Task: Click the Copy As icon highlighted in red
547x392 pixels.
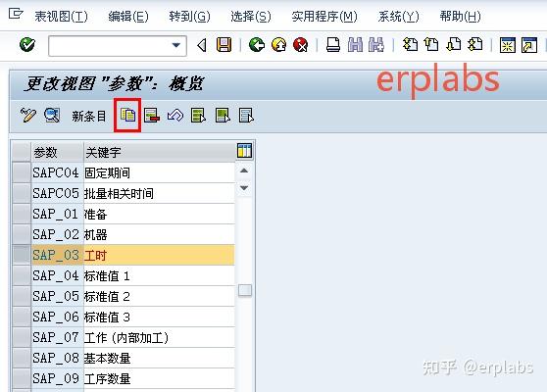Action: [127, 115]
